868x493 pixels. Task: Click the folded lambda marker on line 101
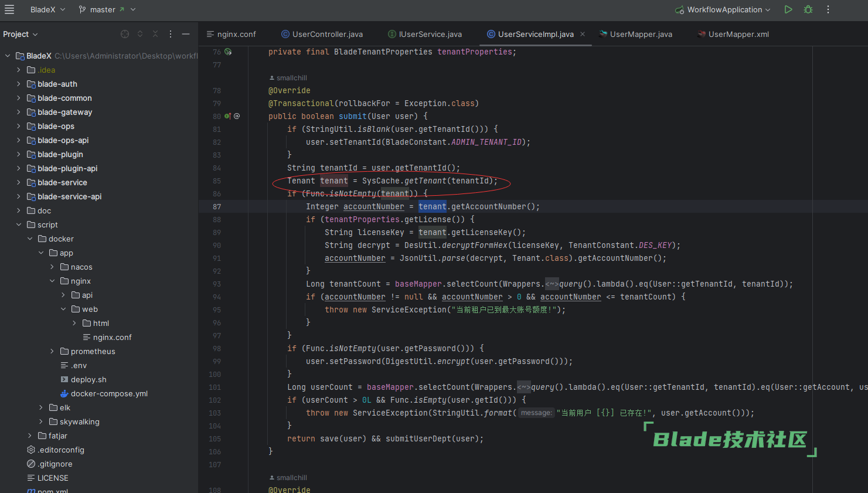[524, 387]
